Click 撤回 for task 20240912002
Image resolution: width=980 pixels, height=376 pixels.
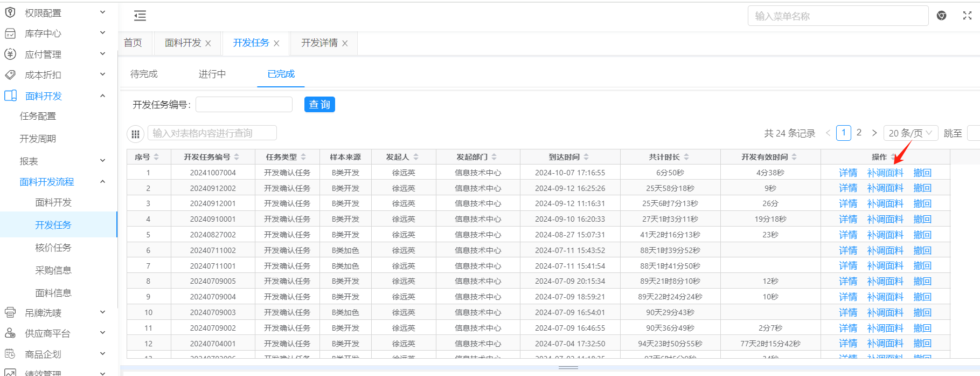coord(922,188)
